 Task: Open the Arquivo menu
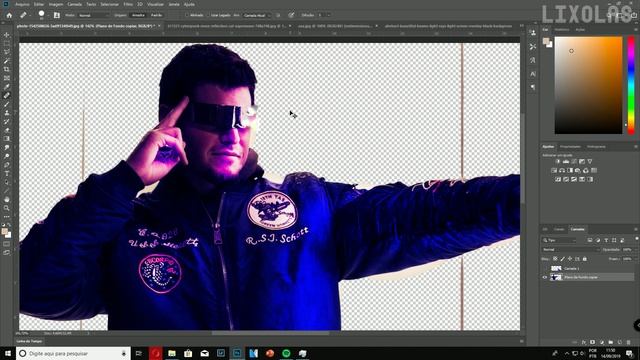click(x=22, y=4)
